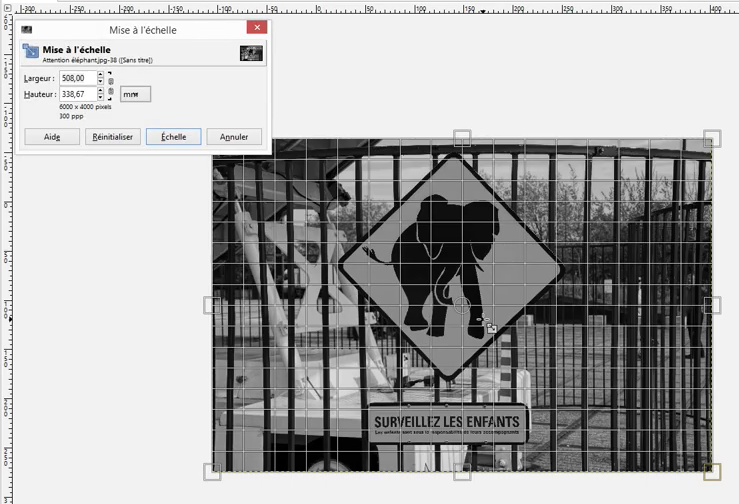Screen dimensions: 739x504
Task: Click the center pivot point on the elephant
Action: (462, 305)
